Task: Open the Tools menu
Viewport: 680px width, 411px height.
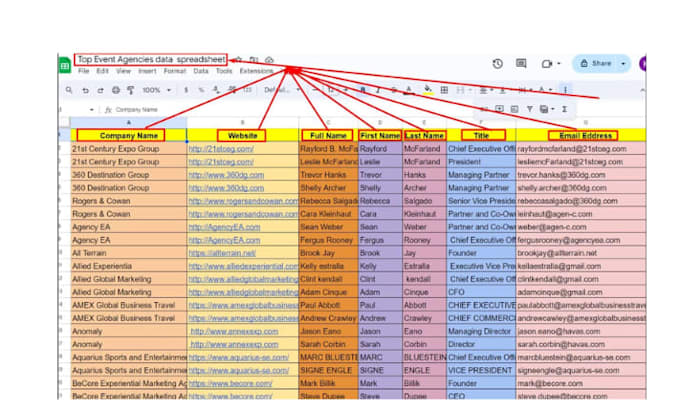Action: tap(224, 71)
